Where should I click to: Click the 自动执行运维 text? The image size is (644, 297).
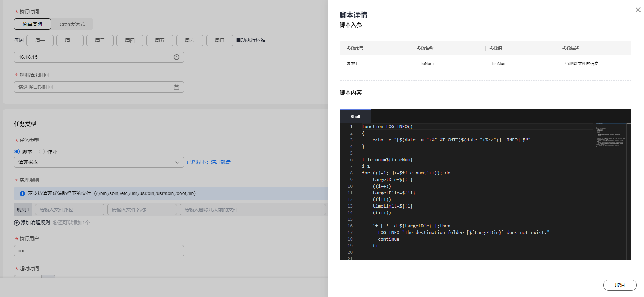[x=251, y=40]
